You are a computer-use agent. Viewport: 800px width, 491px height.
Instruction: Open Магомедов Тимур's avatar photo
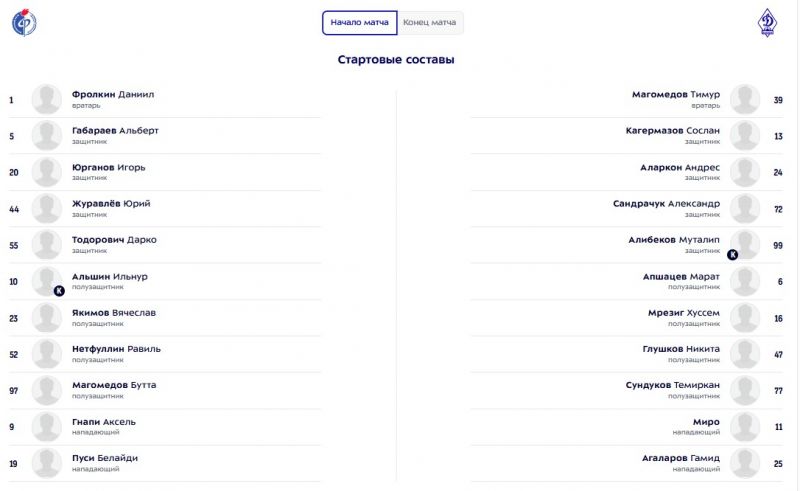[745, 99]
